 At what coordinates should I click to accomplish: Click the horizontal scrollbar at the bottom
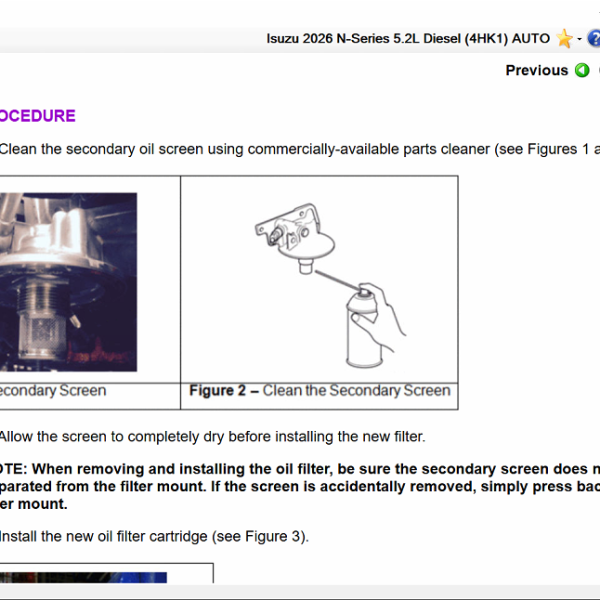(x=300, y=592)
